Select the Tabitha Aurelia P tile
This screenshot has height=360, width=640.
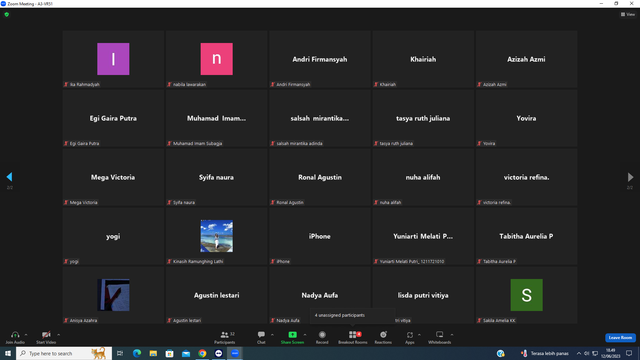(526, 236)
